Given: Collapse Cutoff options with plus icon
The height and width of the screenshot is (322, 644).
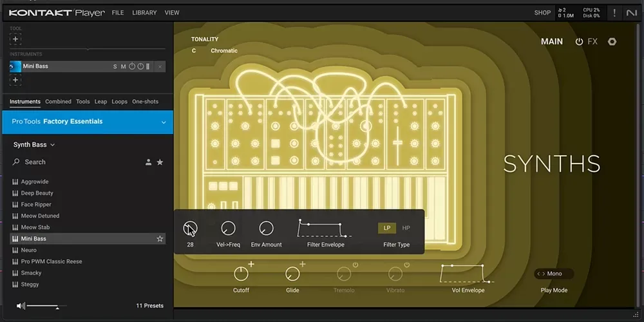Looking at the screenshot, I should [251, 264].
